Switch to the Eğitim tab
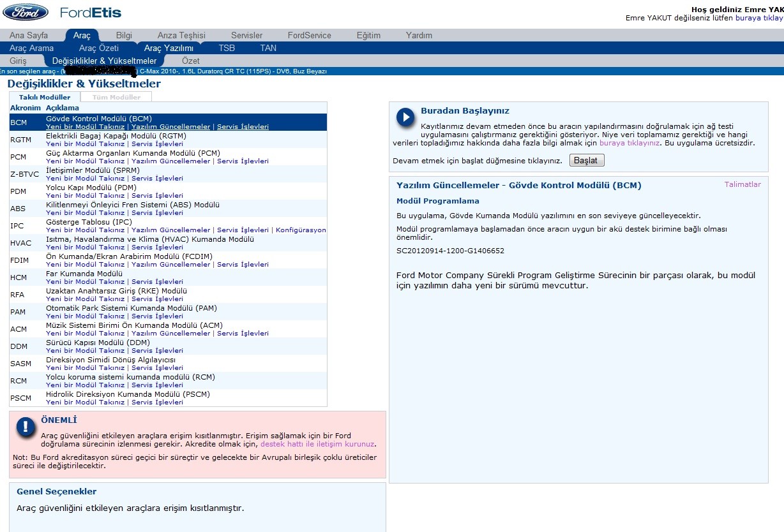This screenshot has height=532, width=784. point(368,35)
